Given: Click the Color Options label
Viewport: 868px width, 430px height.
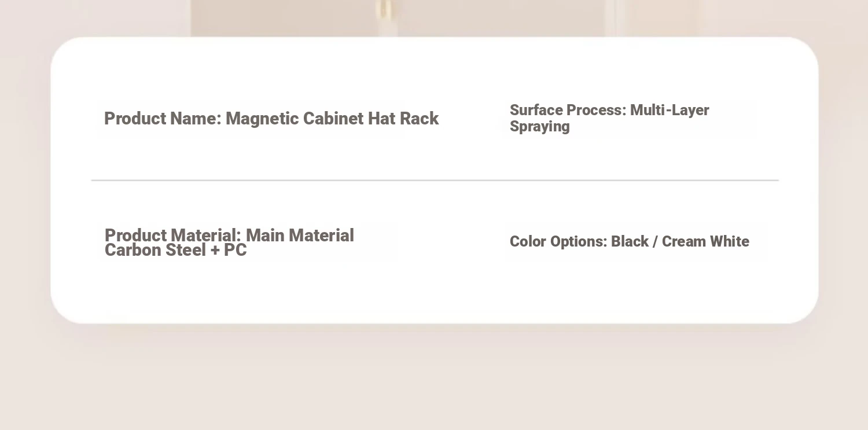Looking at the screenshot, I should tap(558, 241).
